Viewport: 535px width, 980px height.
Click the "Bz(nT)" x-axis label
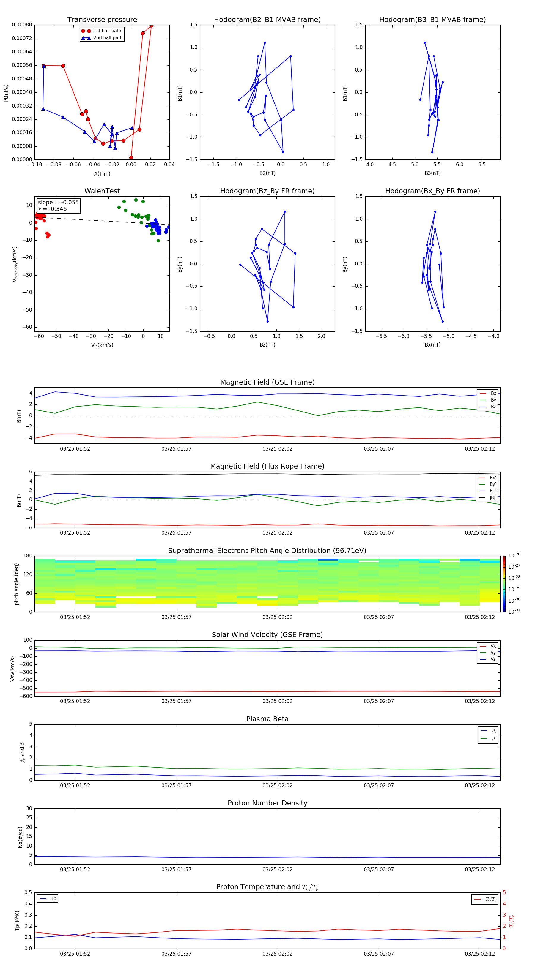pos(267,345)
